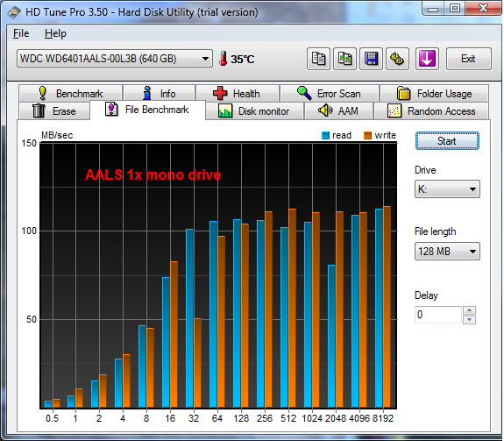Click the Exit button
Viewport: 504px width, 441px height.
coord(468,59)
